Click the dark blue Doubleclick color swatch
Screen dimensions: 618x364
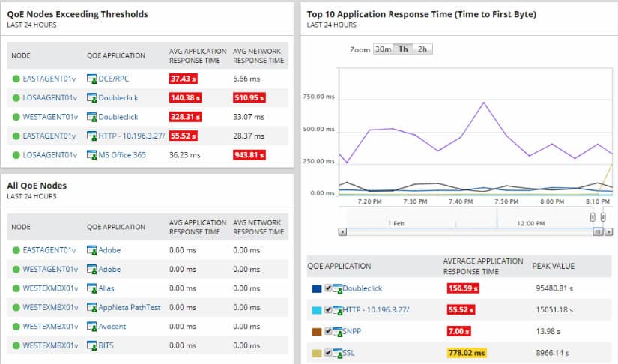pyautogui.click(x=316, y=289)
